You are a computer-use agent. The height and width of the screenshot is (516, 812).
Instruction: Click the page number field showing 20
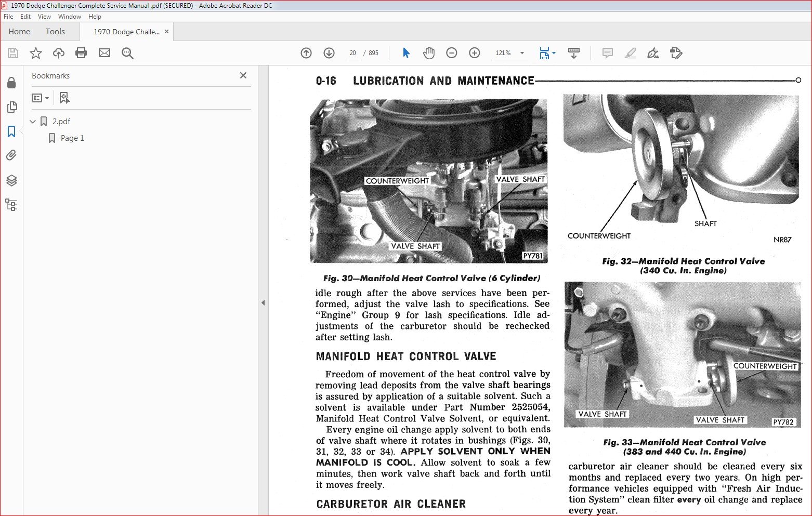click(x=353, y=53)
